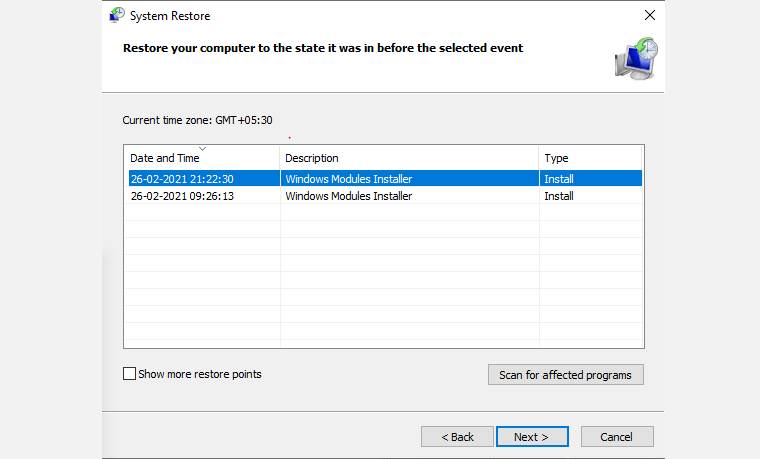Click the Show more restore points label
Screen dimensions: 760x459
tap(200, 374)
